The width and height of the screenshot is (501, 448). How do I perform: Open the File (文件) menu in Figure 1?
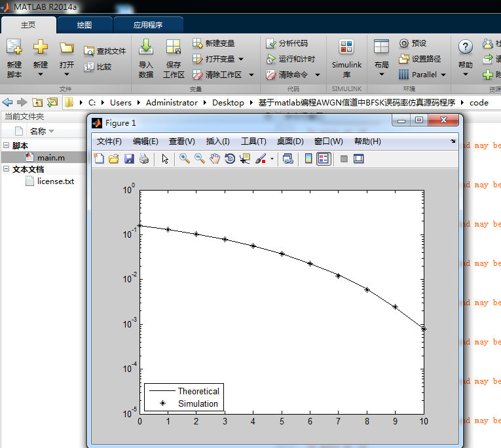pyautogui.click(x=109, y=141)
